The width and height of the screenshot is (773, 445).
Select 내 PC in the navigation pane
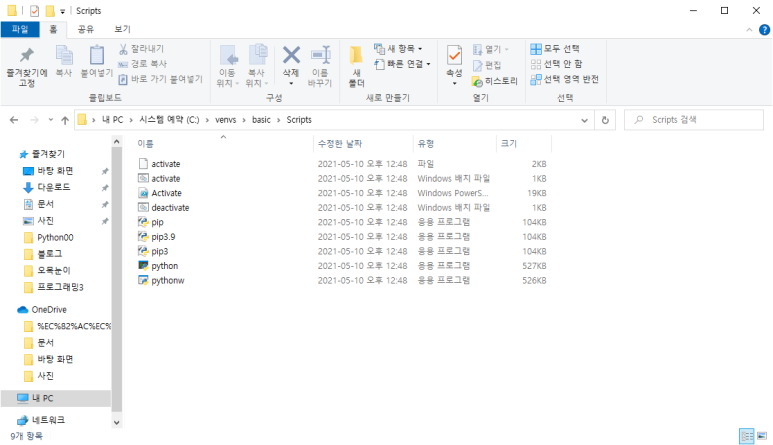(56, 398)
